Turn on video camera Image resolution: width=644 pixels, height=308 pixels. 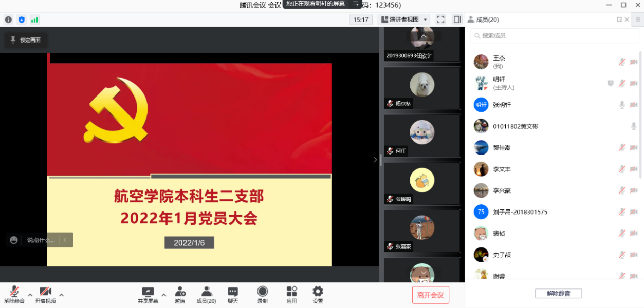click(45, 295)
